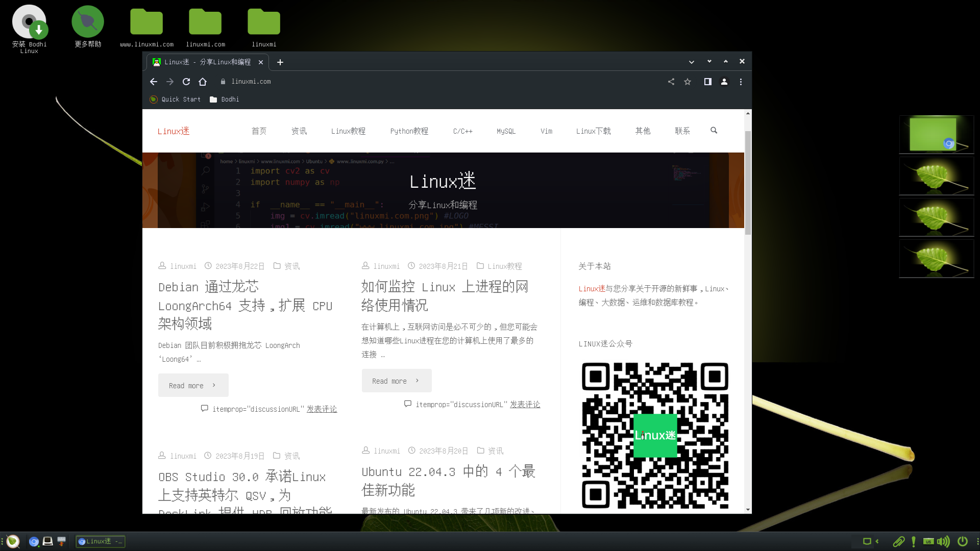Select the Linux迷 browser tab

208,62
